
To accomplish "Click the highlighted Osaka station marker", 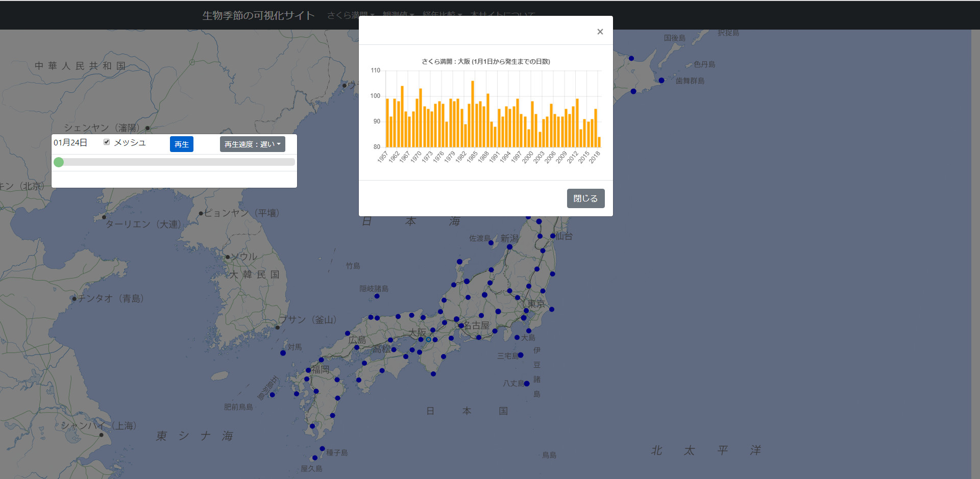I will (428, 339).
